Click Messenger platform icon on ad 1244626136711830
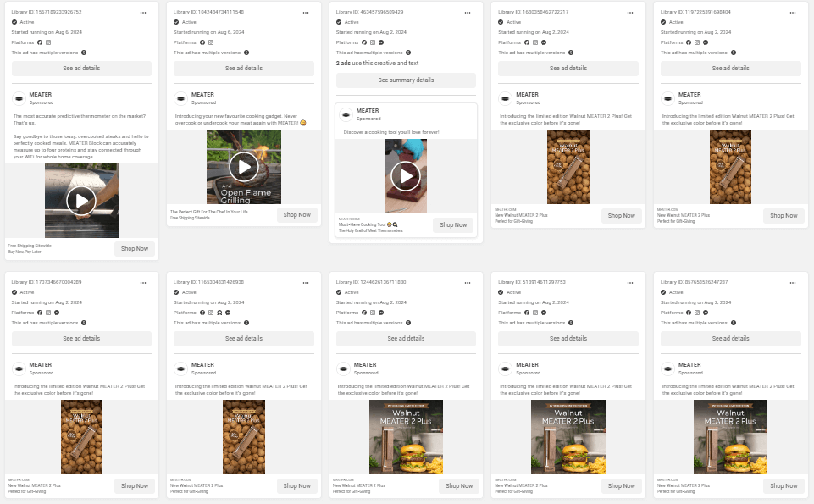This screenshot has height=504, width=814. (381, 313)
